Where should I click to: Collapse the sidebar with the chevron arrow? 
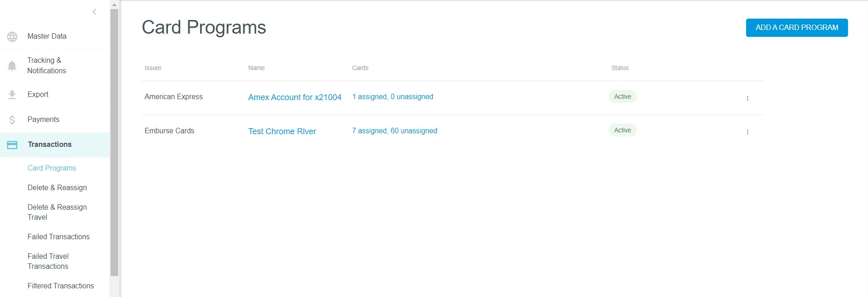coord(94,12)
